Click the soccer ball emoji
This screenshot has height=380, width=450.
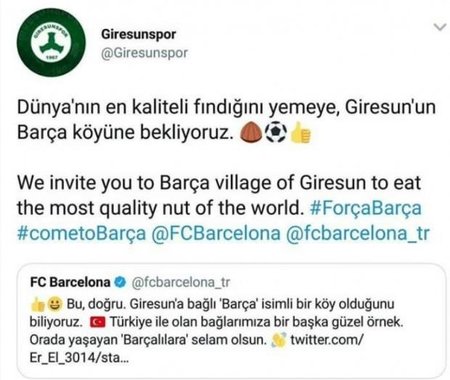(x=275, y=133)
